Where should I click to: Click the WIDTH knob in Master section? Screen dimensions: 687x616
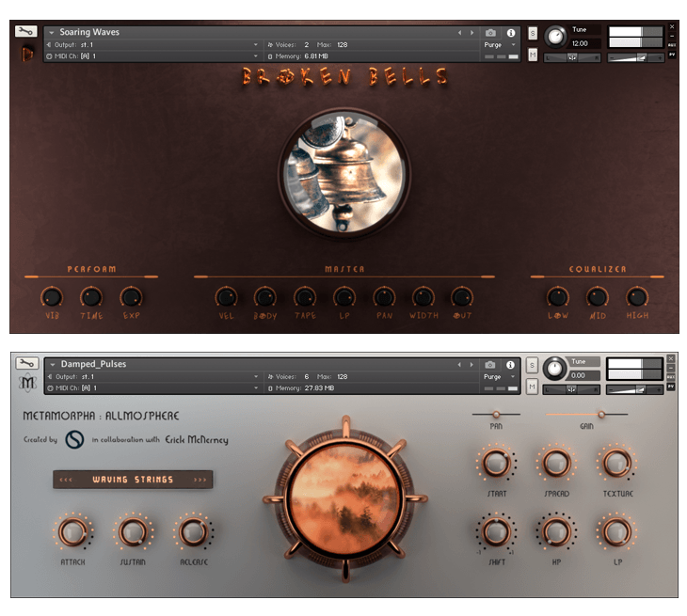423,297
